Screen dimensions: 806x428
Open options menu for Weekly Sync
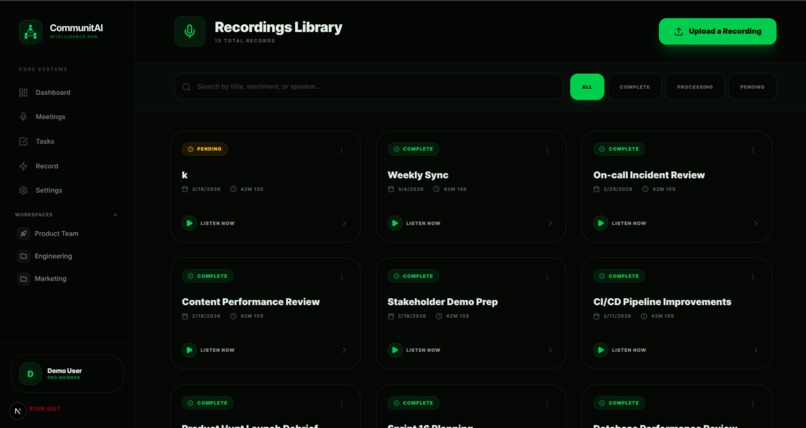pyautogui.click(x=547, y=150)
